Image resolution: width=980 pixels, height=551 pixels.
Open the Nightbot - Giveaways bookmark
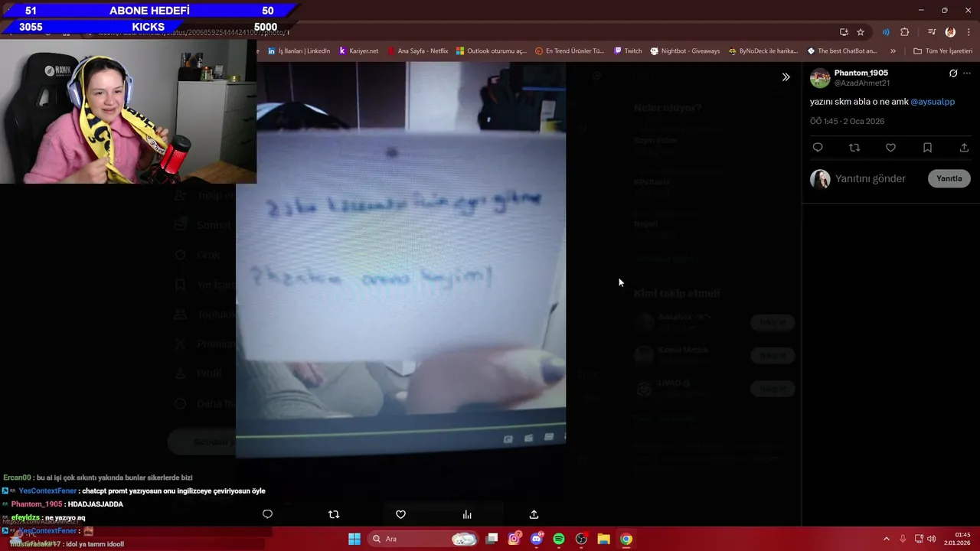pyautogui.click(x=685, y=51)
